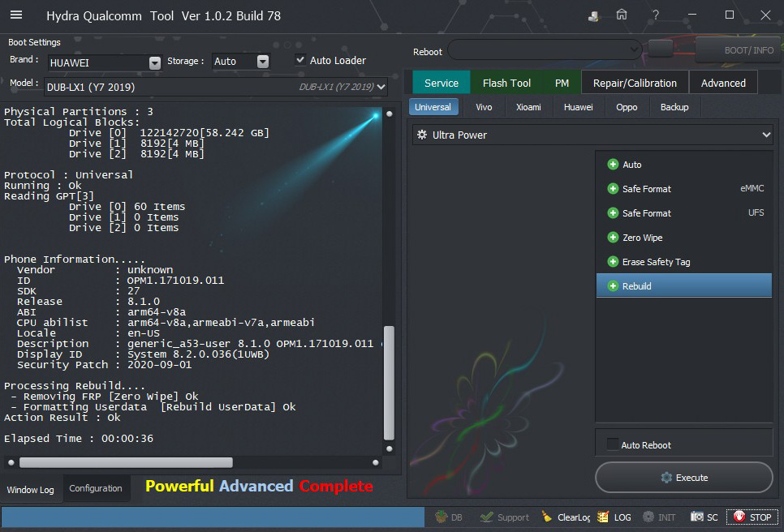
Task: Open the Brand dropdown showing HUAWEI
Action: (105, 62)
